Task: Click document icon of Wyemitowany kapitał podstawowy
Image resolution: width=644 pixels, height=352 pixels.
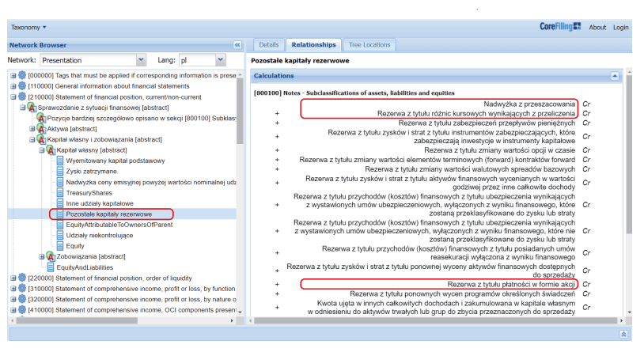Action: 60,161
